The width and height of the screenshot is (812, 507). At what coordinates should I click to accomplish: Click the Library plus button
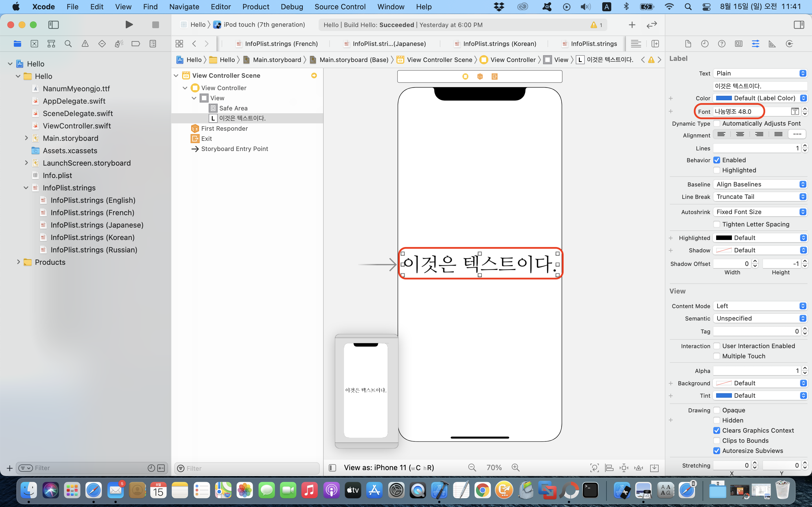[632, 25]
